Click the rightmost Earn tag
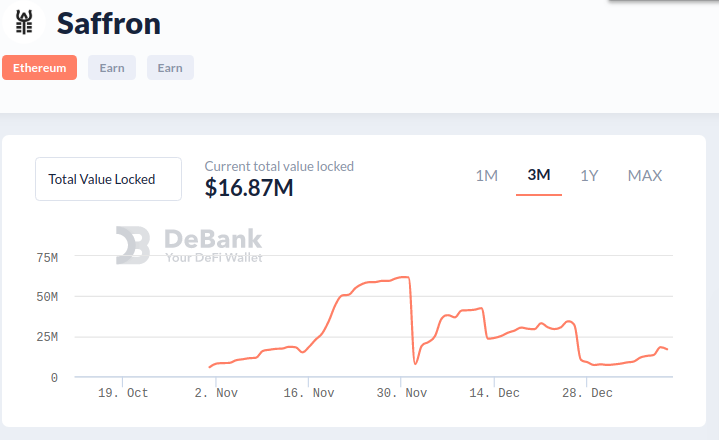The image size is (719, 440). 170,68
